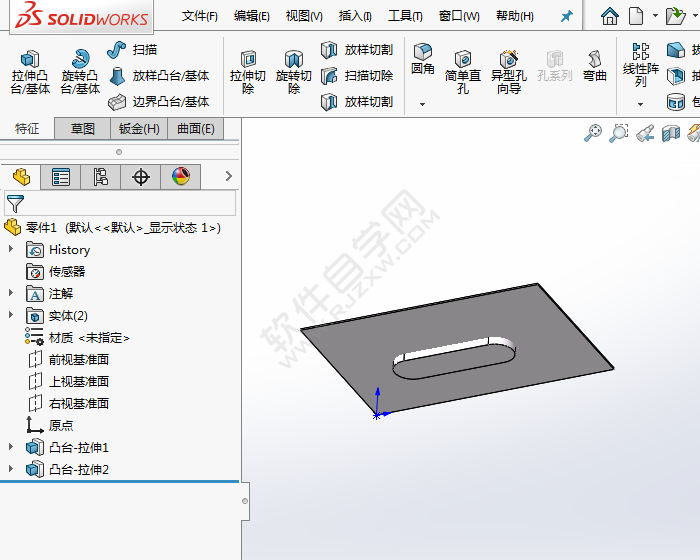Switch to the 草图 sketch tab
This screenshot has width=700, height=560.
pyautogui.click(x=83, y=128)
